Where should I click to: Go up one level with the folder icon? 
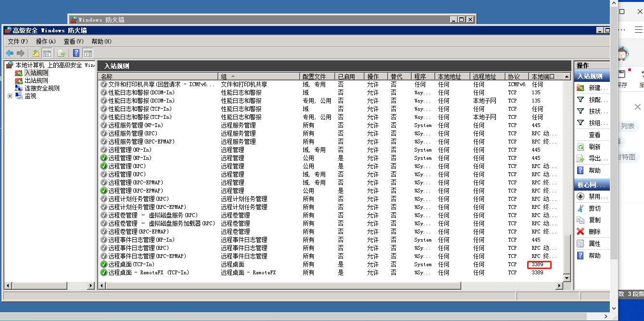[x=36, y=53]
